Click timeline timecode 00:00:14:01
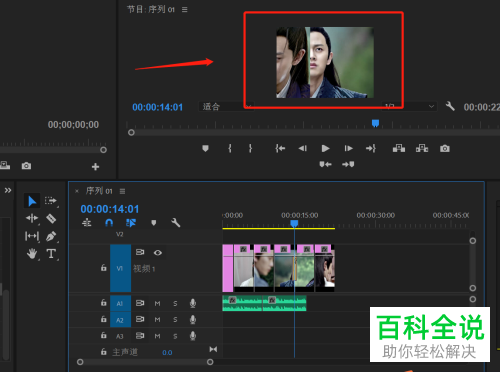This screenshot has width=500, height=372. coord(110,209)
